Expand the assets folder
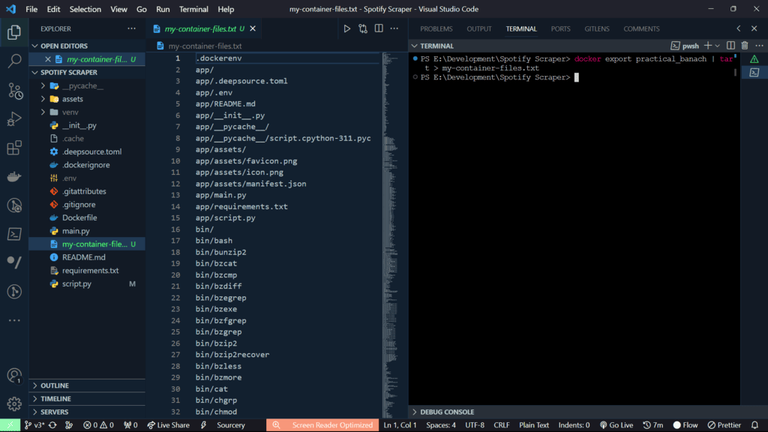This screenshot has height=432, width=768. (43, 99)
